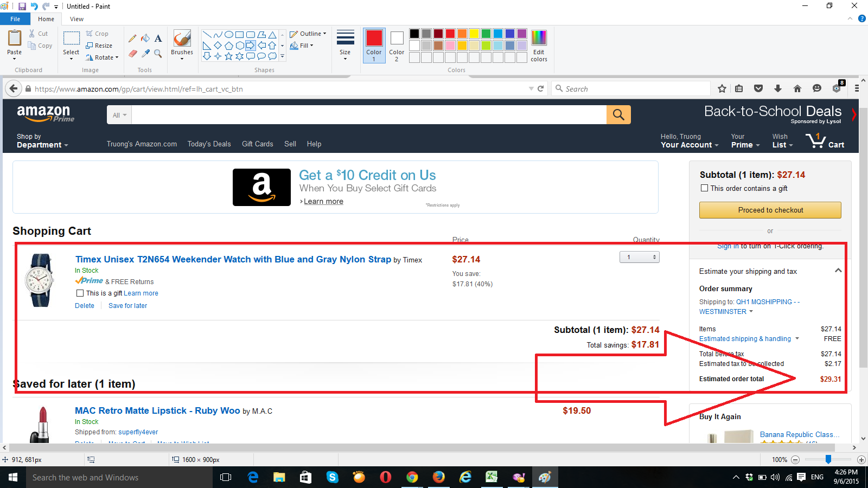Click Delete under the Timex watch

85,306
